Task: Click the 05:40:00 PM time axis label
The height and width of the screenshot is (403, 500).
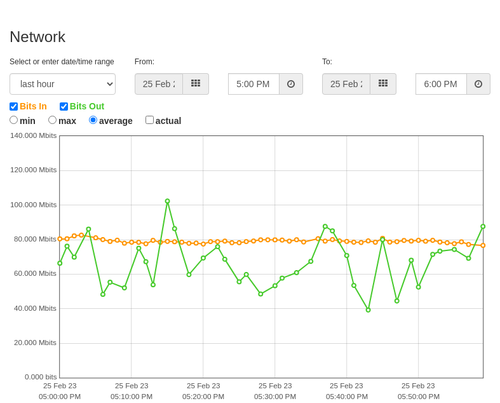Action: click(347, 397)
